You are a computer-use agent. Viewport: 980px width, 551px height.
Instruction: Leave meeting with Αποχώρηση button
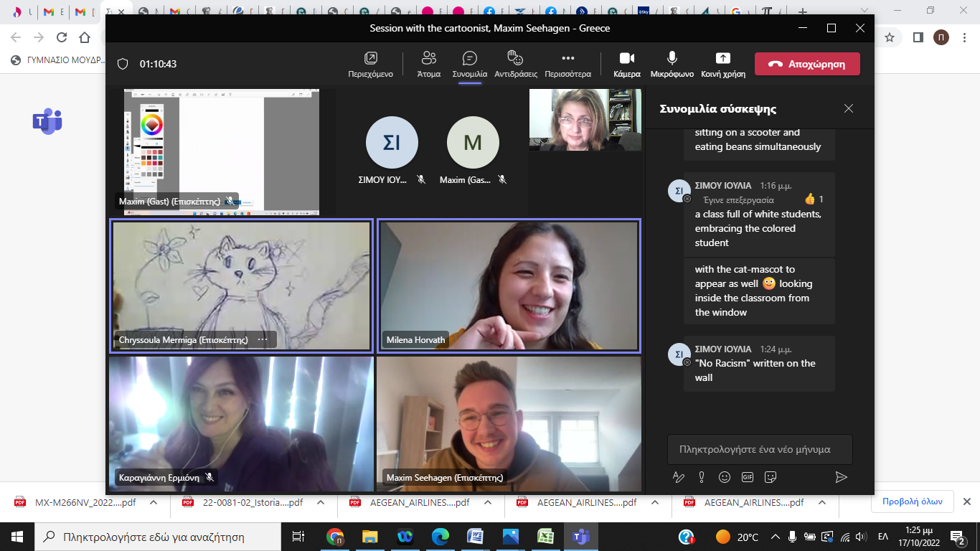[x=807, y=64]
